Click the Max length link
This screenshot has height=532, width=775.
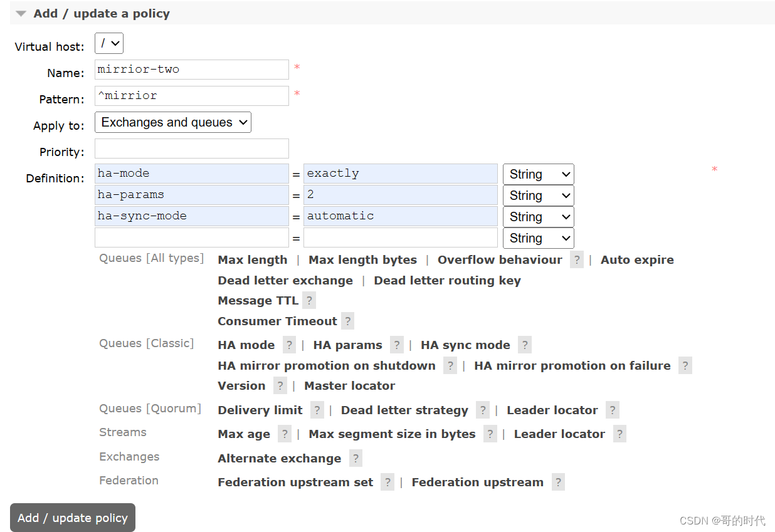[252, 260]
